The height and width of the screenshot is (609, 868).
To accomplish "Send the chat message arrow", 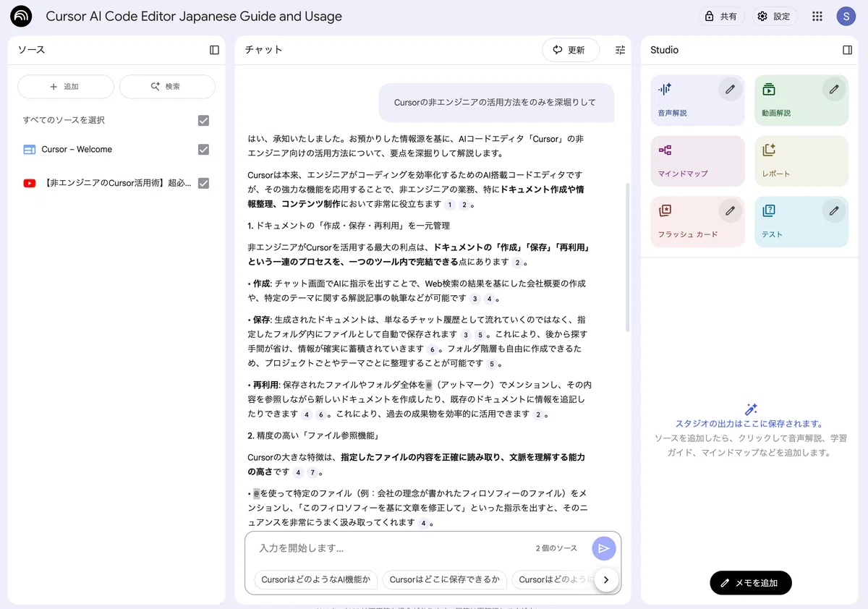I will click(x=604, y=548).
